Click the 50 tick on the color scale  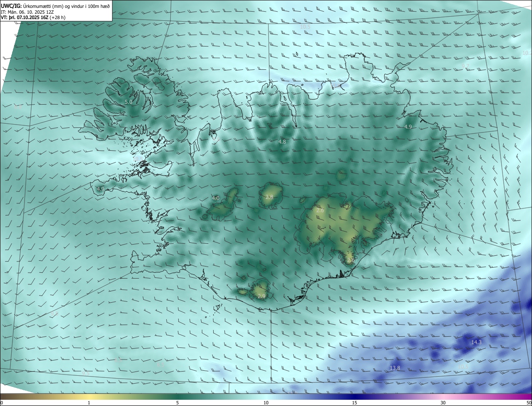(x=529, y=403)
